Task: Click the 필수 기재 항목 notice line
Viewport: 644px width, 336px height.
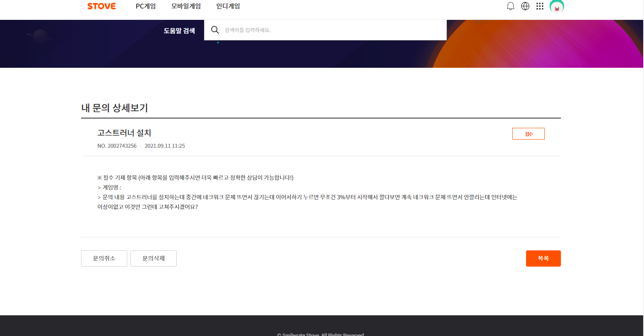Action: (x=195, y=178)
